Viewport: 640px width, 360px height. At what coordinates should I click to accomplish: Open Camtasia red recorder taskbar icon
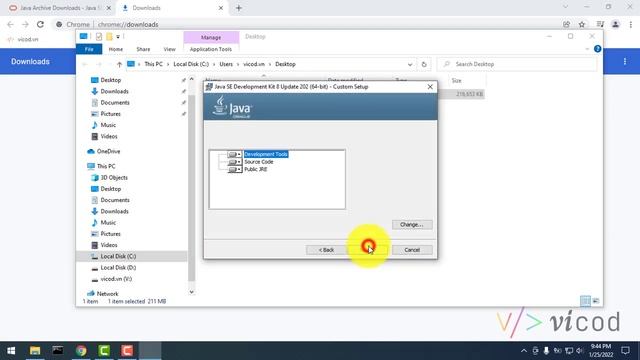127,351
